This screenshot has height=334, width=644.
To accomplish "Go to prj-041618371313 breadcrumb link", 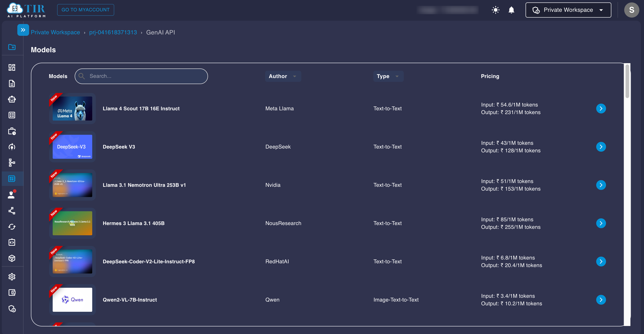I will coord(113,32).
